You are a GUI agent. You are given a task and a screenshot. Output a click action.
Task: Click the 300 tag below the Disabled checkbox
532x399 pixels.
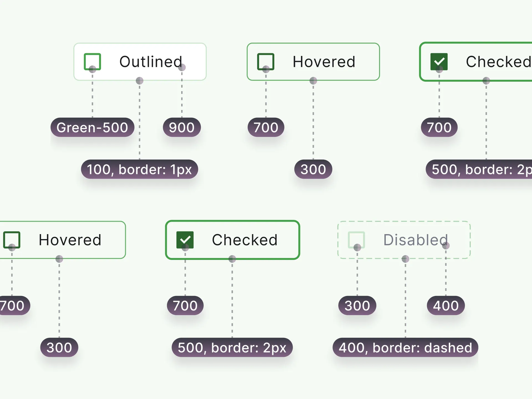[x=357, y=306]
